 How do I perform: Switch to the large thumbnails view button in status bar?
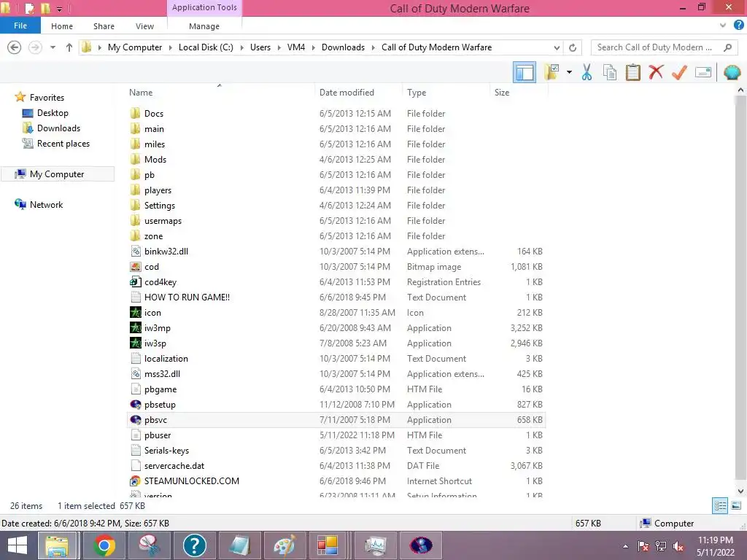[x=736, y=506]
